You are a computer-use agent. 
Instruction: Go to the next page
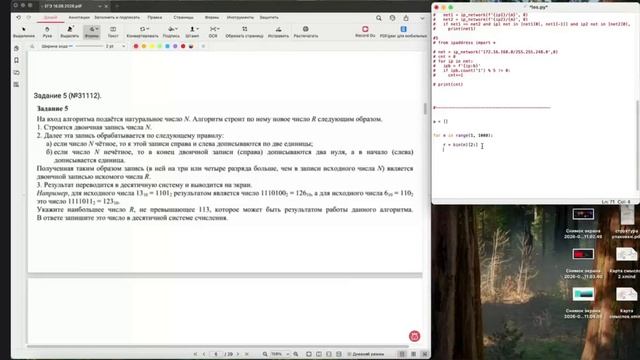tap(238, 354)
